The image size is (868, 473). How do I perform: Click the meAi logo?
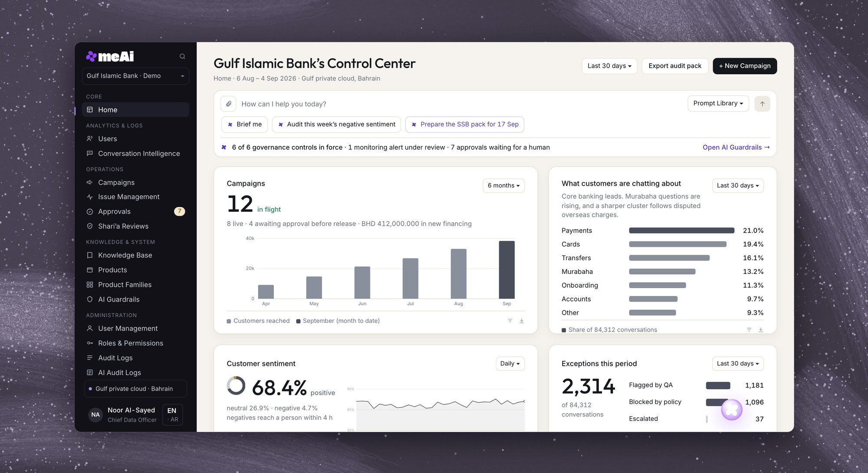click(x=110, y=56)
